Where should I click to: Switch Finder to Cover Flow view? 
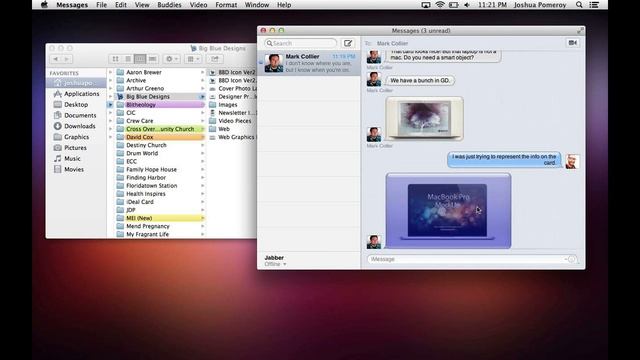pyautogui.click(x=152, y=59)
